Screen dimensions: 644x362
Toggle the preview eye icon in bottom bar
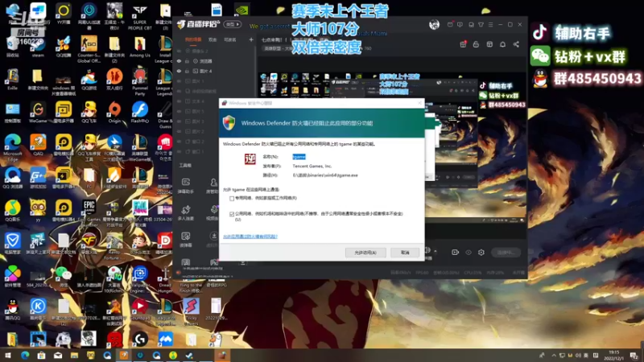[x=469, y=253]
